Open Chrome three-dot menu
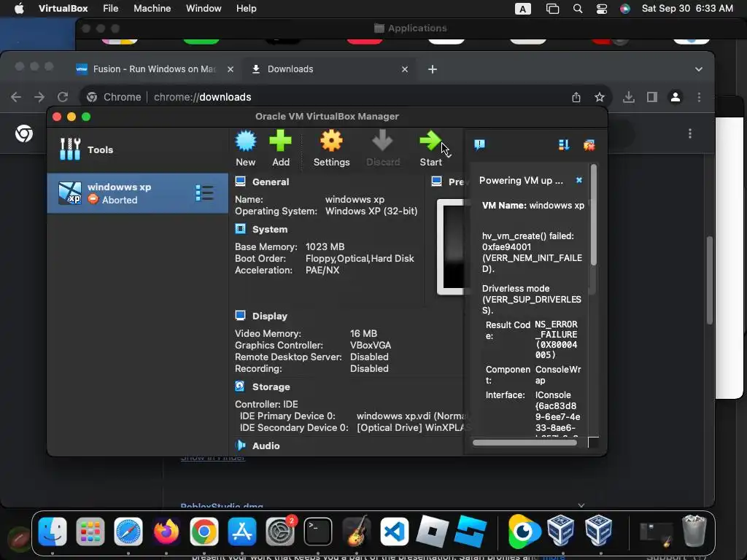747x560 pixels. [699, 98]
